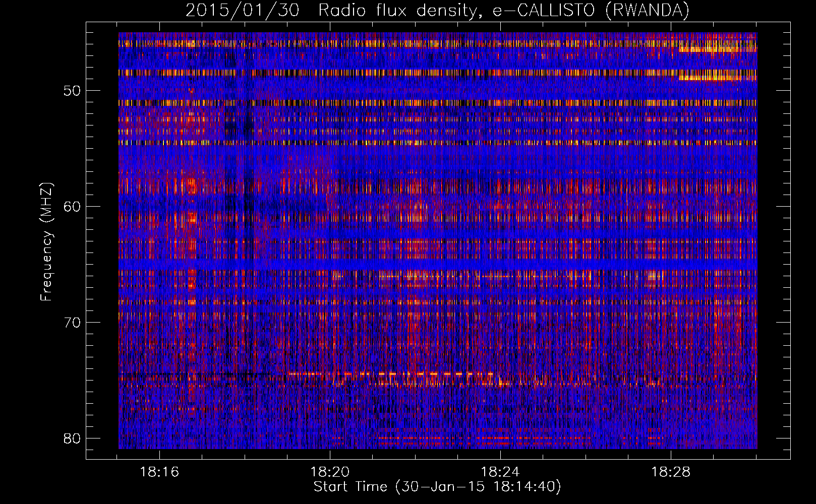Click the bright yellow burst patch near 46 MHz
816x504 pixels.
718,48
